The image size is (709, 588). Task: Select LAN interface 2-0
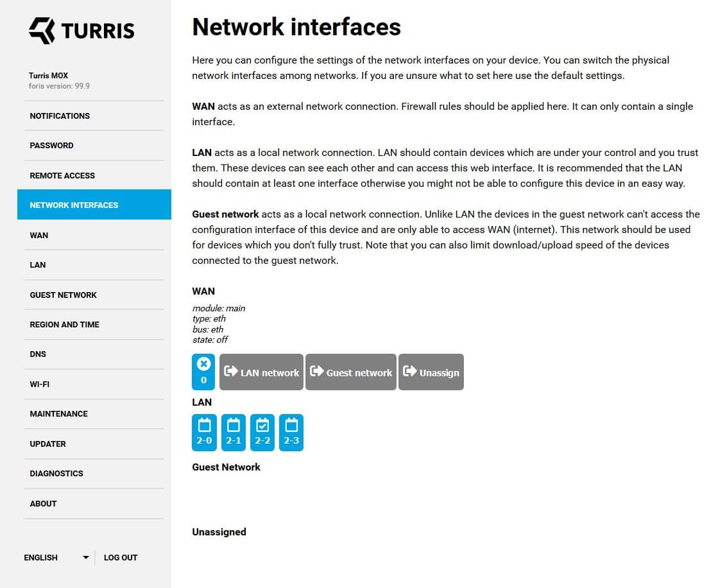point(204,432)
